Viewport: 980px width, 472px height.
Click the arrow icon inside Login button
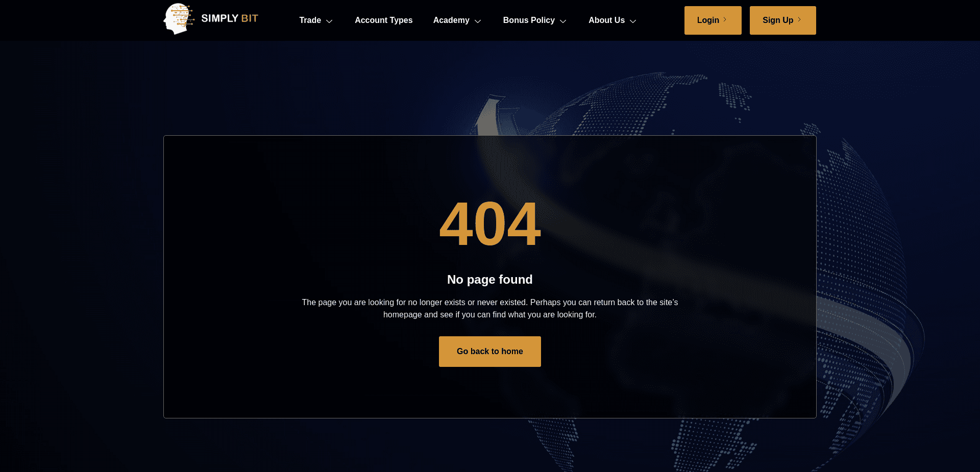[724, 20]
